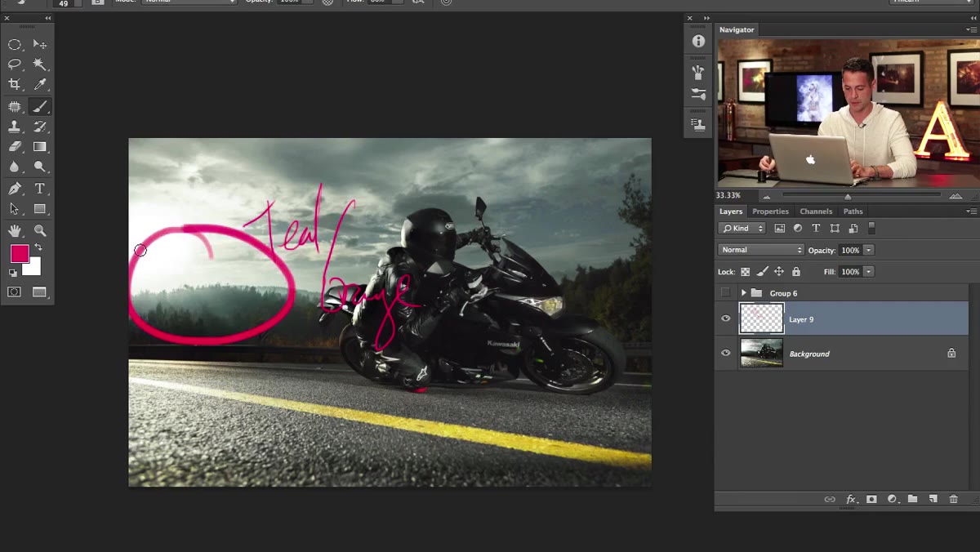This screenshot has width=980, height=552.
Task: Hide the Background layer eye icon
Action: [726, 354]
